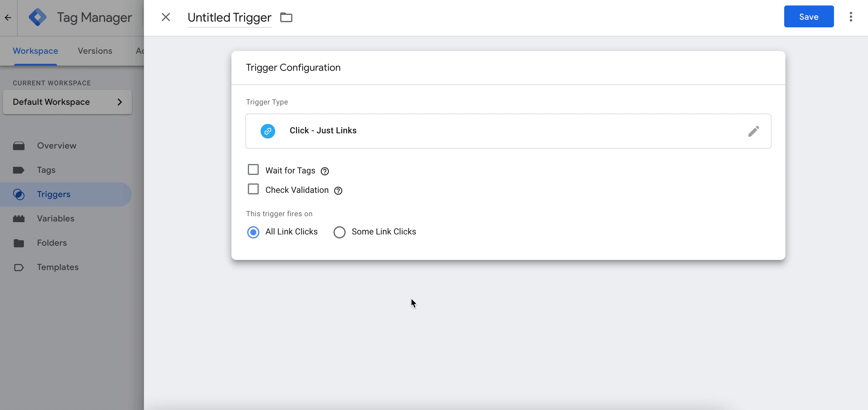The image size is (868, 410).
Task: Open help for Wait for Tags
Action: click(x=324, y=171)
